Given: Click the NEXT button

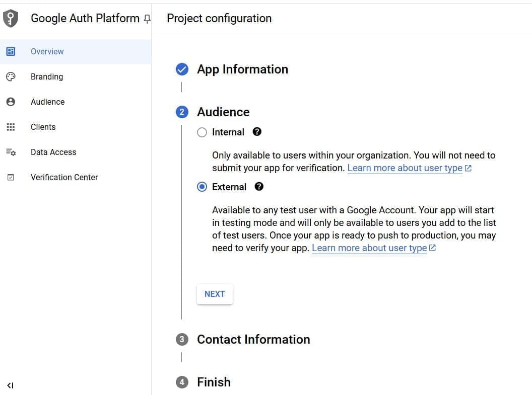Looking at the screenshot, I should [x=215, y=294].
